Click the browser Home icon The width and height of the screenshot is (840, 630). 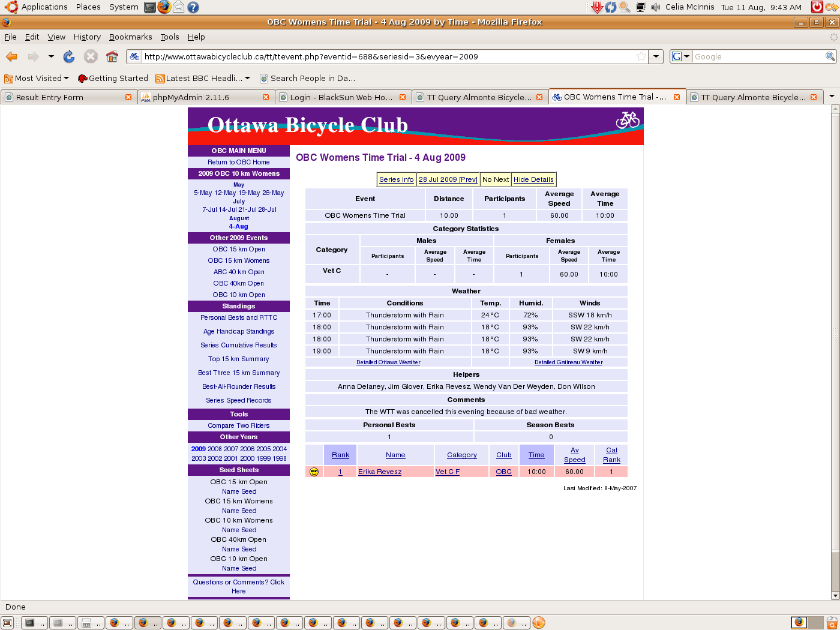click(112, 56)
